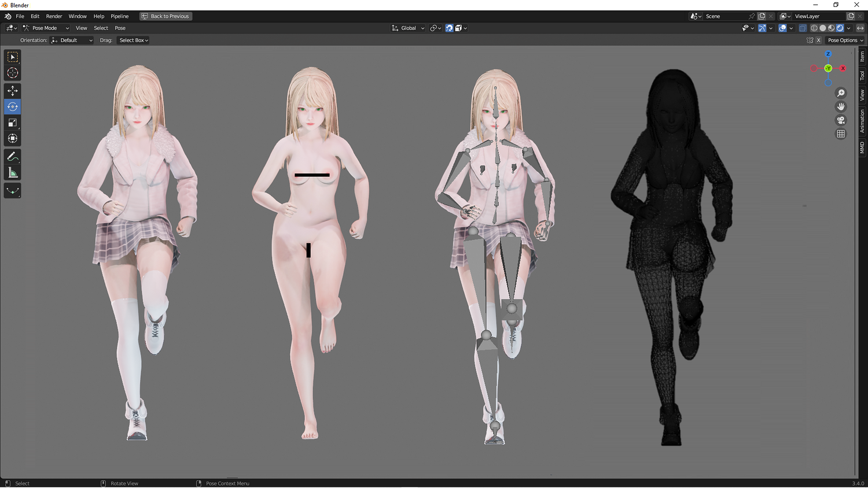Activate the Cursor tool

pyautogui.click(x=13, y=73)
